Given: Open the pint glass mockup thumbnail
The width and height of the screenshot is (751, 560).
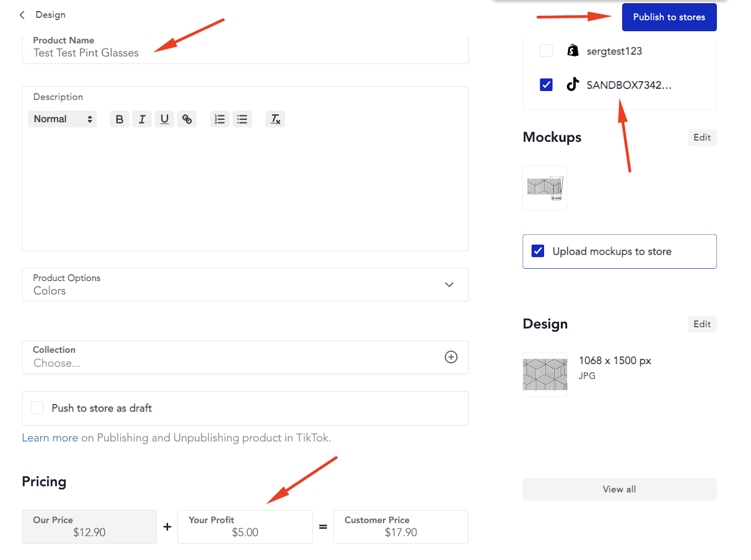Looking at the screenshot, I should (544, 188).
